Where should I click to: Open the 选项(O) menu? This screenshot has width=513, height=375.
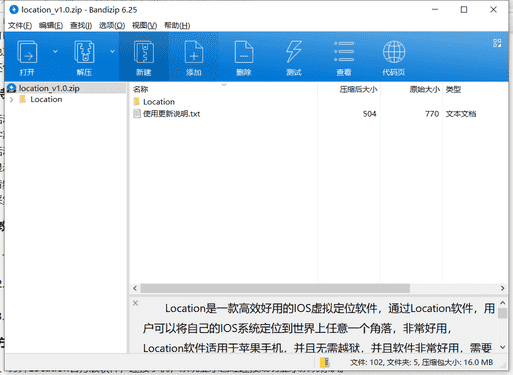click(x=112, y=25)
